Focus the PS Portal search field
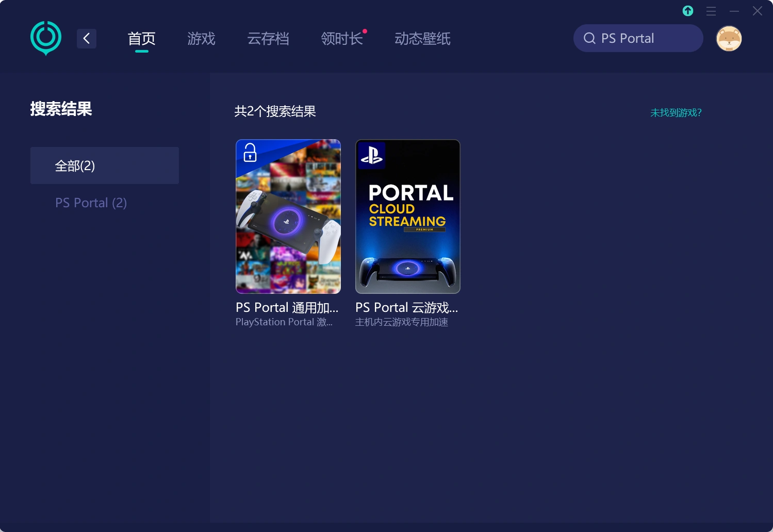Screen dimensions: 773x532 click(x=638, y=38)
